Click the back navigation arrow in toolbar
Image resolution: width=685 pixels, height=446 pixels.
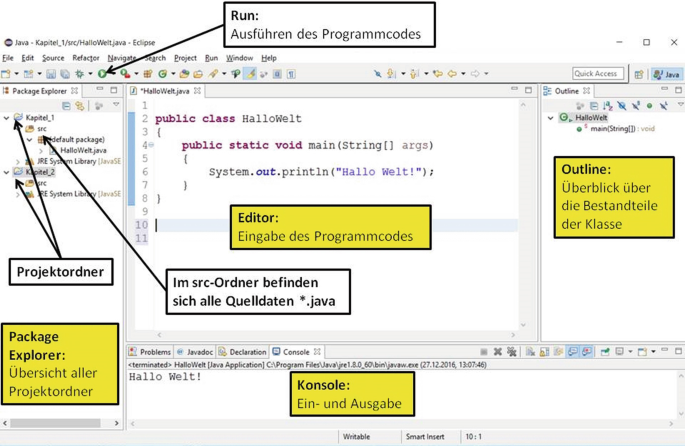452,74
